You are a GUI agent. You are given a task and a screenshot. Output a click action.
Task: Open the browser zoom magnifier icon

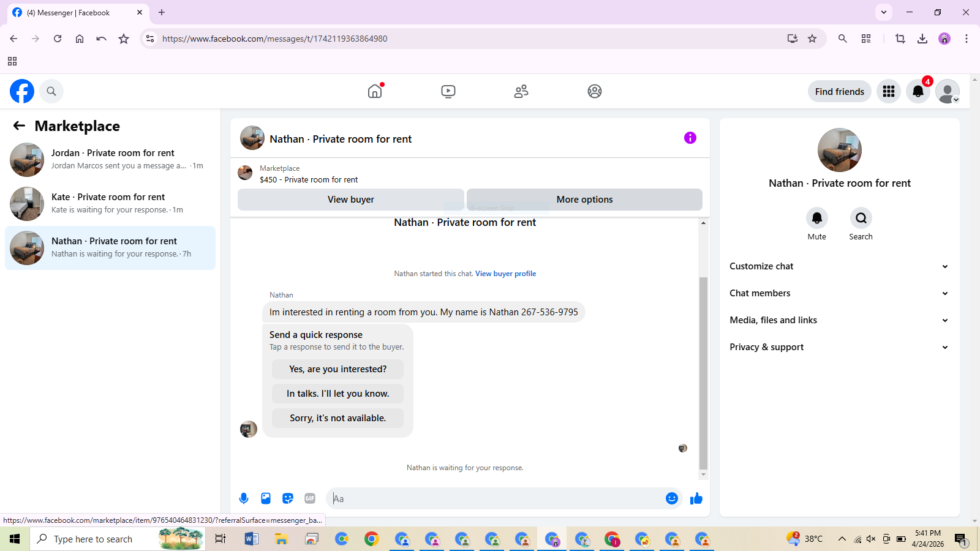pos(843,39)
